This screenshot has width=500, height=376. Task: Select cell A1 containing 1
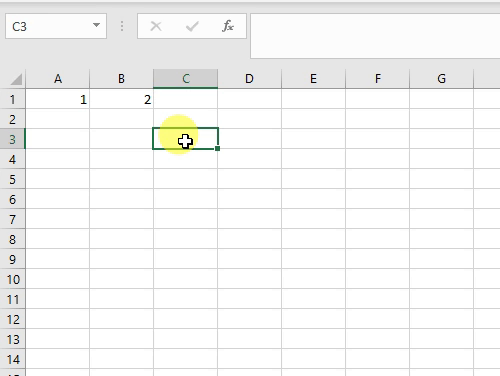58,99
